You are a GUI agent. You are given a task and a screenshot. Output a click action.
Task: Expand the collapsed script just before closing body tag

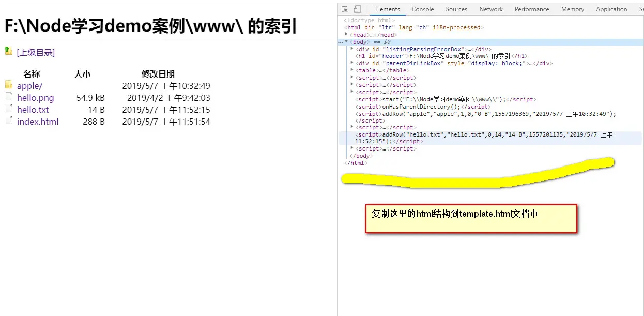pyautogui.click(x=352, y=148)
